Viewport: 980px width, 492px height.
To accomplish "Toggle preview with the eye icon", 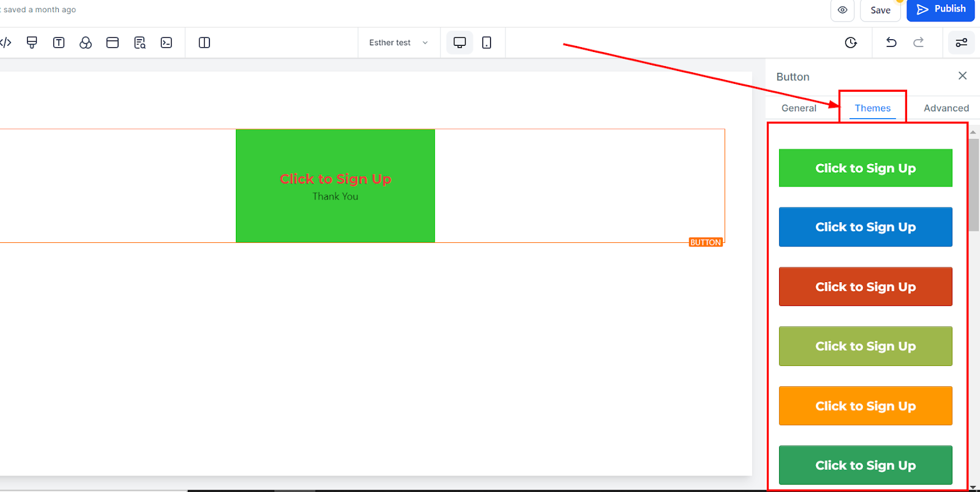I will point(842,10).
